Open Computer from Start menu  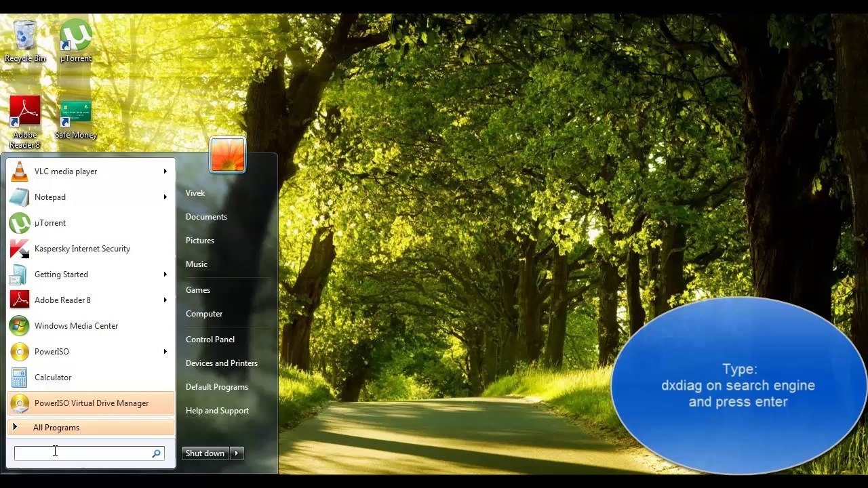coord(204,314)
